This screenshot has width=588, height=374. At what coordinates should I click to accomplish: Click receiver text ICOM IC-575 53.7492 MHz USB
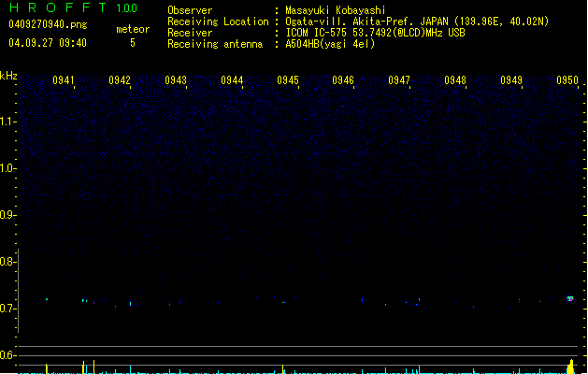375,33
